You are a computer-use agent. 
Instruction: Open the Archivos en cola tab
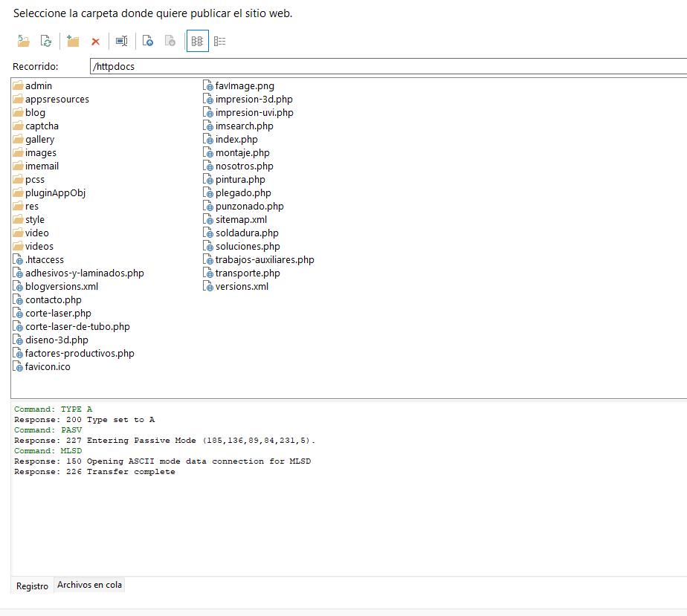(89, 585)
